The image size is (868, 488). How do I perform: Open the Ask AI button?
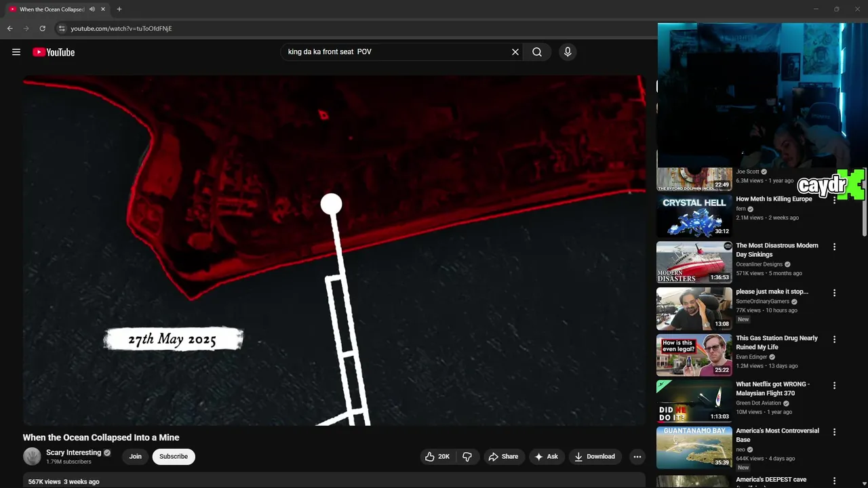[x=546, y=457]
